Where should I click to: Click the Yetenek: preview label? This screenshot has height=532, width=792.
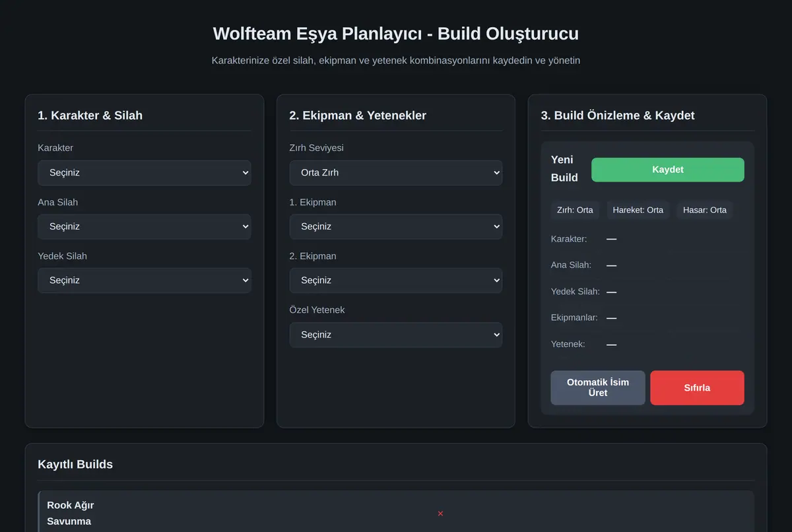[568, 344]
